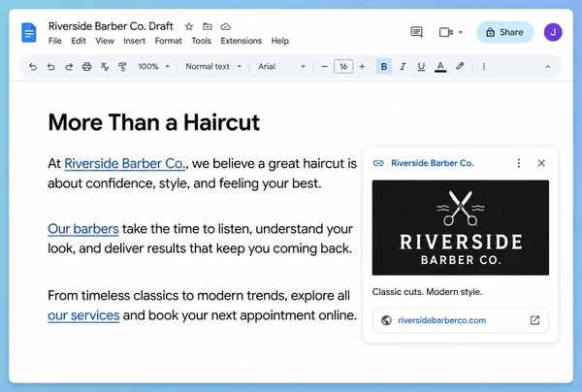
Task: Open the Extensions menu
Action: (x=241, y=41)
